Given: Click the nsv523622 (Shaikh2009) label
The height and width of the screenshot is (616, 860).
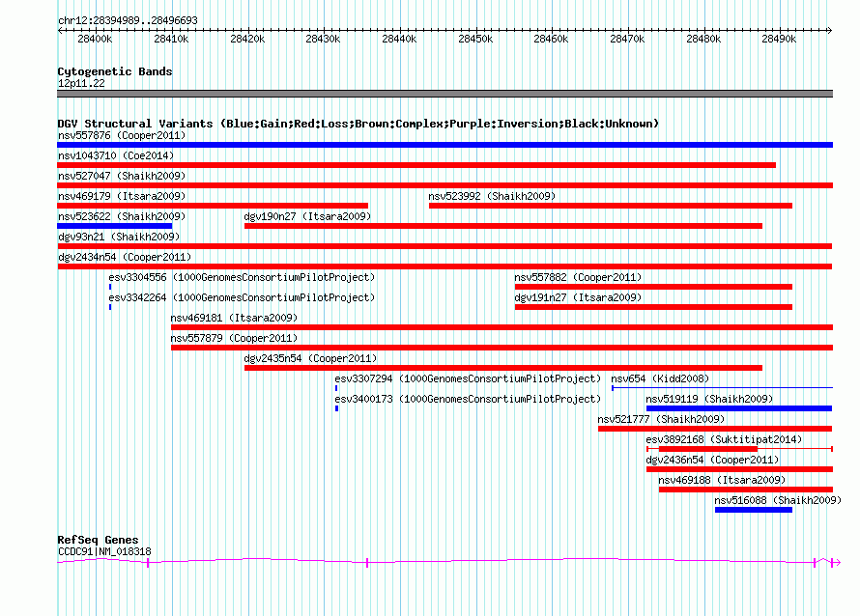Looking at the screenshot, I should tap(122, 216).
